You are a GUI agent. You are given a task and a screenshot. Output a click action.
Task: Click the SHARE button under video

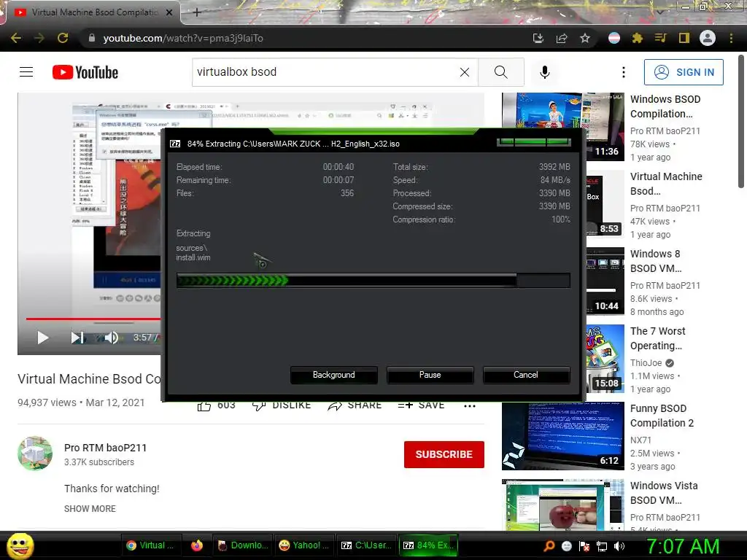point(355,405)
